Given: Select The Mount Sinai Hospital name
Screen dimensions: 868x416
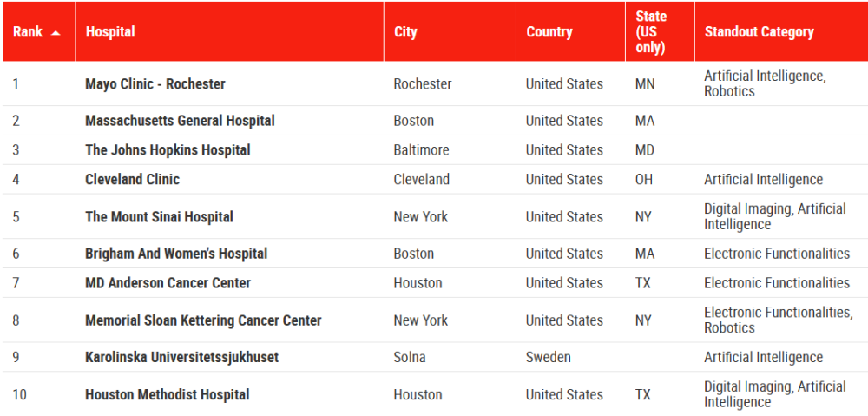Looking at the screenshot, I should 159,216.
